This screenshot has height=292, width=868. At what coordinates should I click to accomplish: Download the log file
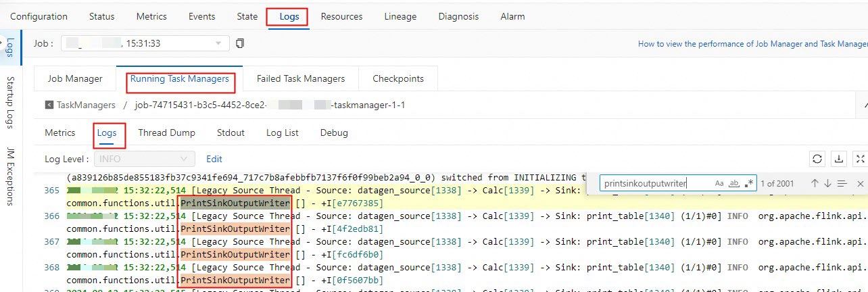(839, 159)
